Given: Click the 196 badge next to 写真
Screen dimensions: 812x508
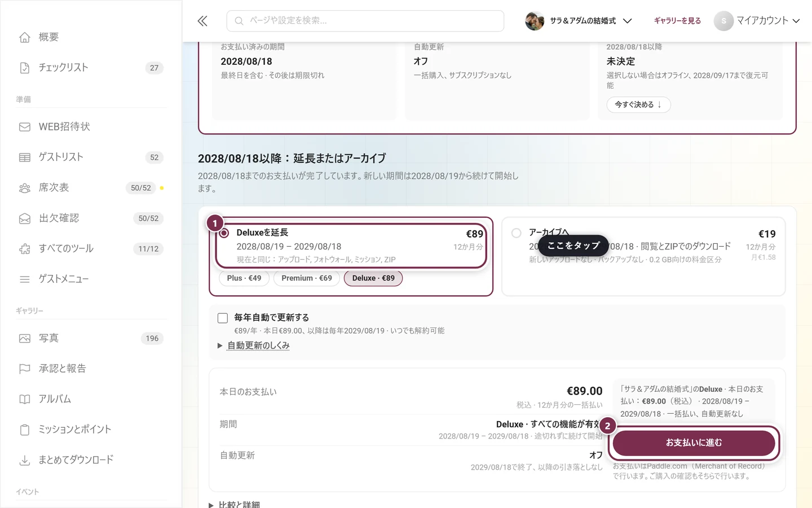Looking at the screenshot, I should click(152, 339).
